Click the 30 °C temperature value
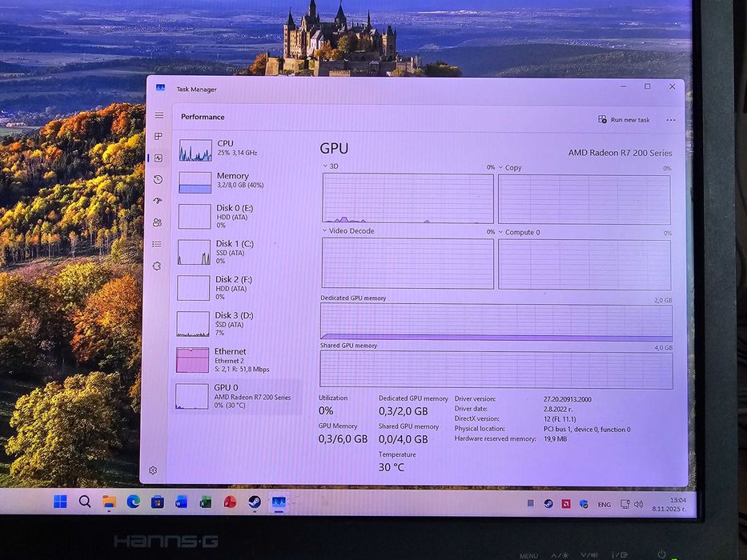 coord(392,467)
